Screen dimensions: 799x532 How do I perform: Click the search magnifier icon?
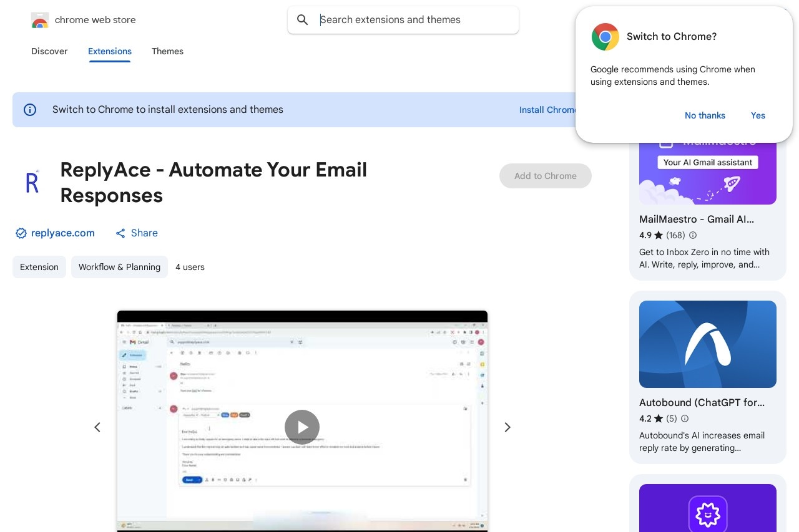[x=303, y=20]
